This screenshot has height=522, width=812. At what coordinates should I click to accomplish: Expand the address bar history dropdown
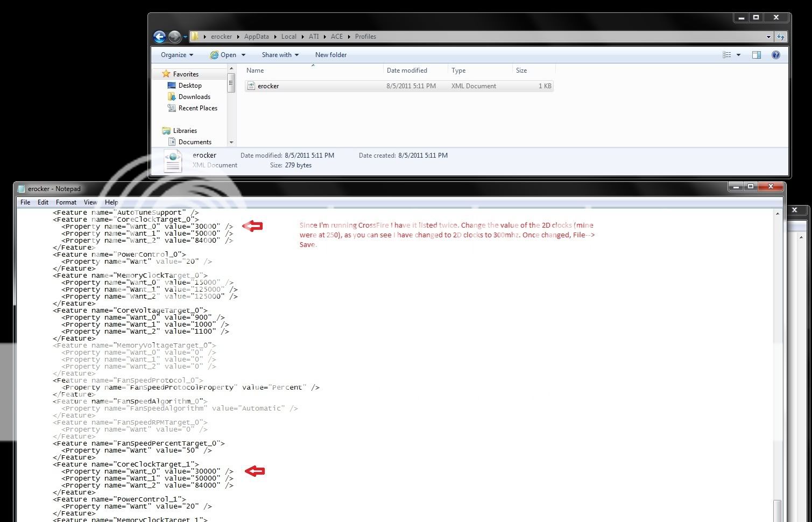pyautogui.click(x=768, y=37)
